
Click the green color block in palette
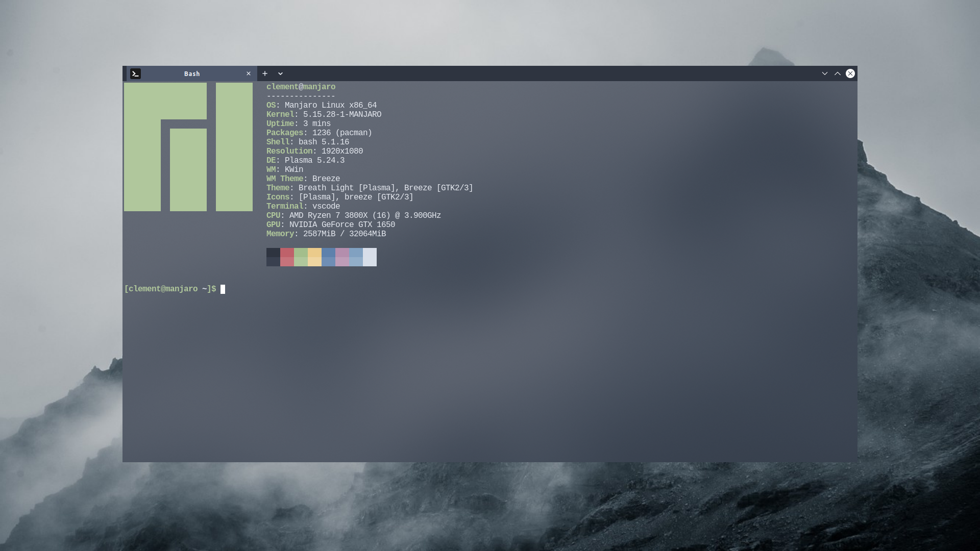(x=301, y=257)
